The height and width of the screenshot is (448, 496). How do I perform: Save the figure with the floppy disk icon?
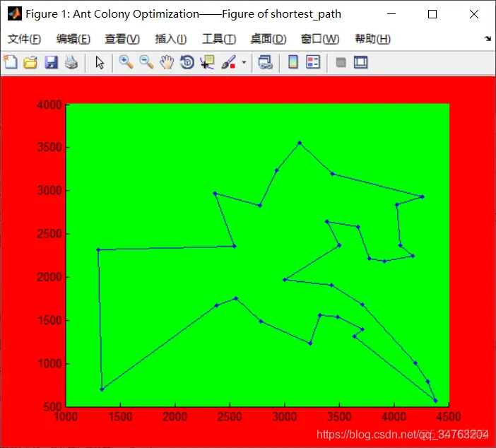51,62
